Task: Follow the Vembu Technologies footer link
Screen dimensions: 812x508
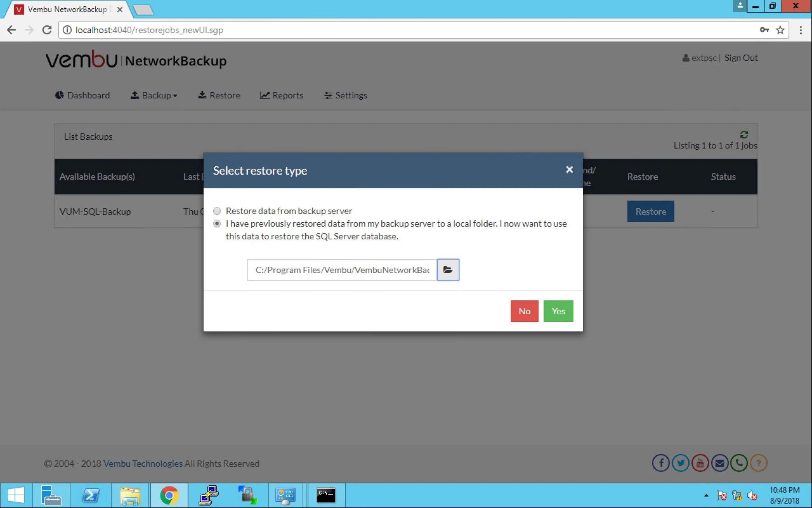Action: 143,464
